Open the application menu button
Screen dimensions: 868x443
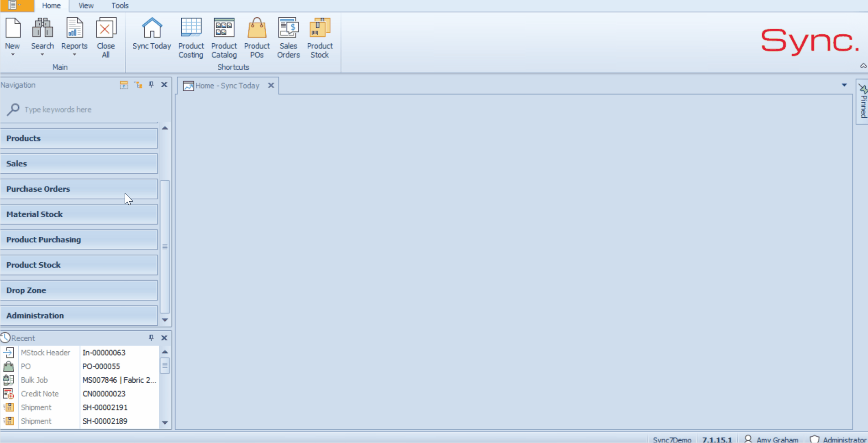pyautogui.click(x=16, y=5)
